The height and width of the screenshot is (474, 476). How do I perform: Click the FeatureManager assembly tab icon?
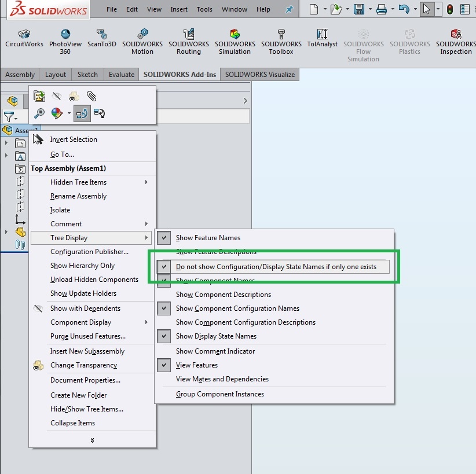point(12,101)
